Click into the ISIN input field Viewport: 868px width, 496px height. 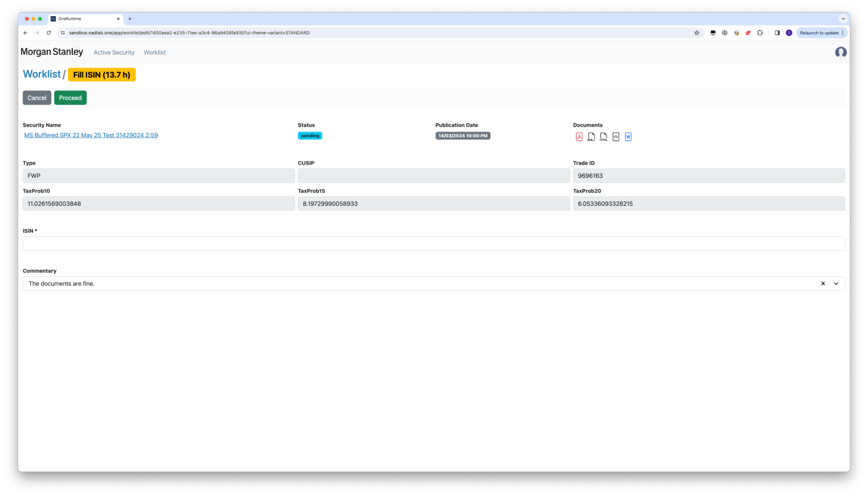(433, 243)
